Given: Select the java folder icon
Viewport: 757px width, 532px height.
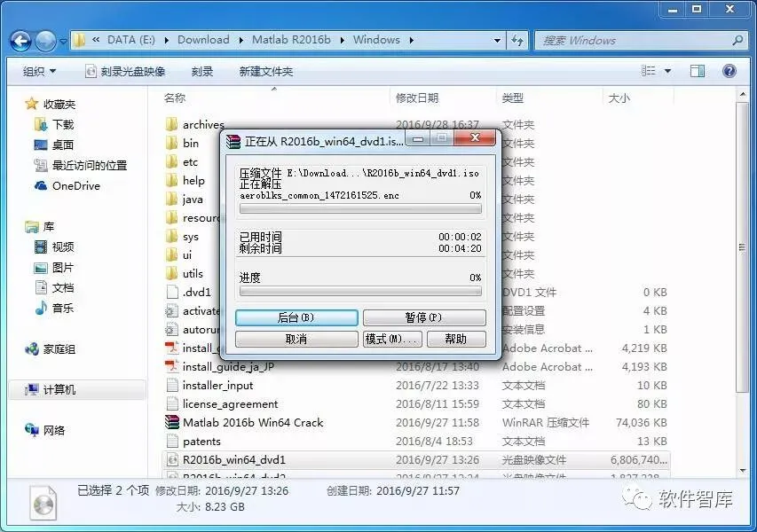Looking at the screenshot, I should 171,199.
